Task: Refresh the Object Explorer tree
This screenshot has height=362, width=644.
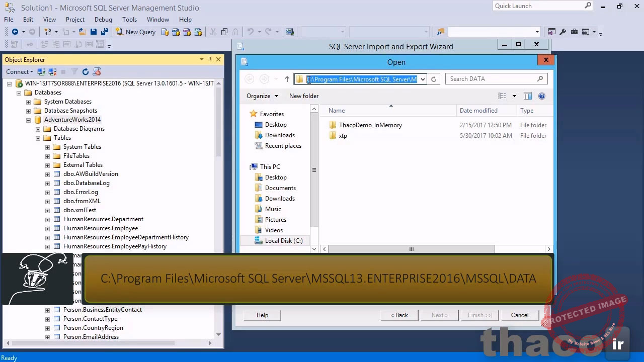Action: click(x=86, y=72)
